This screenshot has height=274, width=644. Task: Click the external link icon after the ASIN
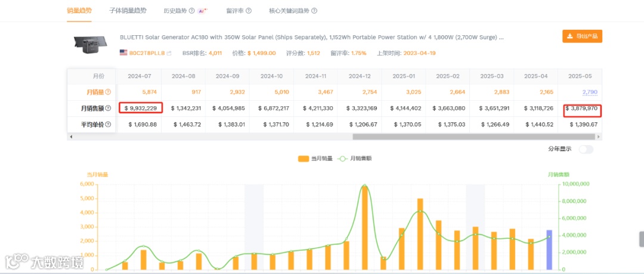coord(169,53)
